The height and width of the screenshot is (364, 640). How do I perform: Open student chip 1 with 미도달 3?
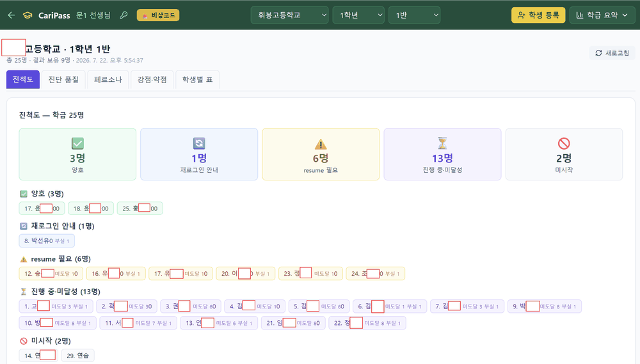[56, 306]
